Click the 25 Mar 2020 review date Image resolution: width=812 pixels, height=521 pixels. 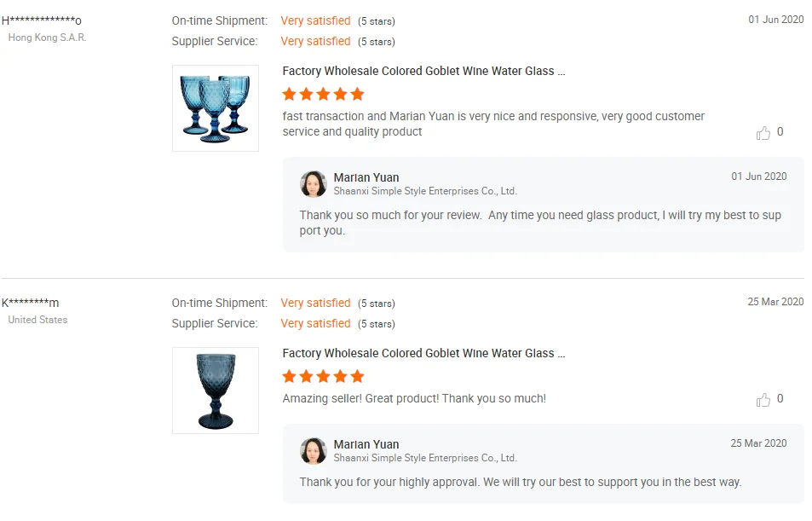775,301
